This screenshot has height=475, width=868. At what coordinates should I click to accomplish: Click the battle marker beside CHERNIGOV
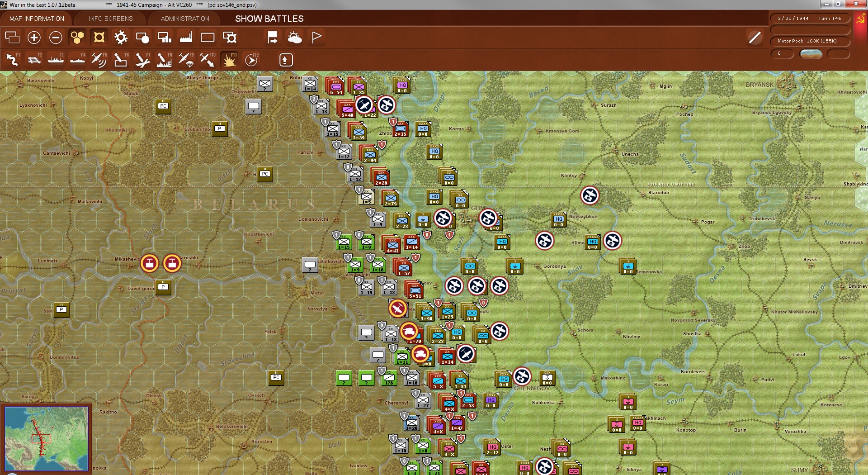[522, 376]
